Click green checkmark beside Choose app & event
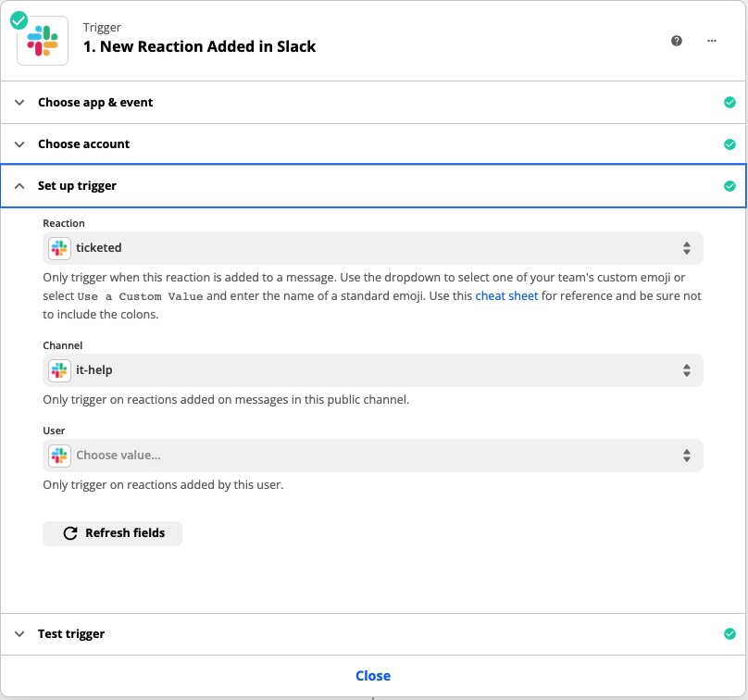 click(x=729, y=103)
